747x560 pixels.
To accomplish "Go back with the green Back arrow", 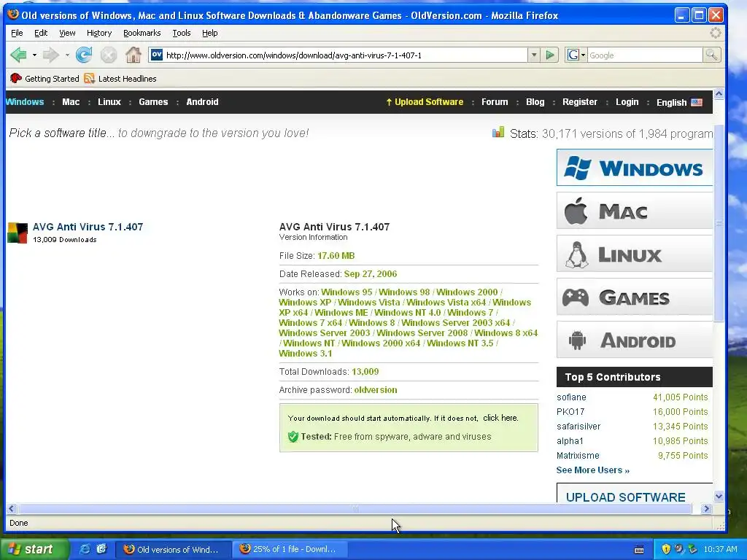I will click(x=18, y=55).
